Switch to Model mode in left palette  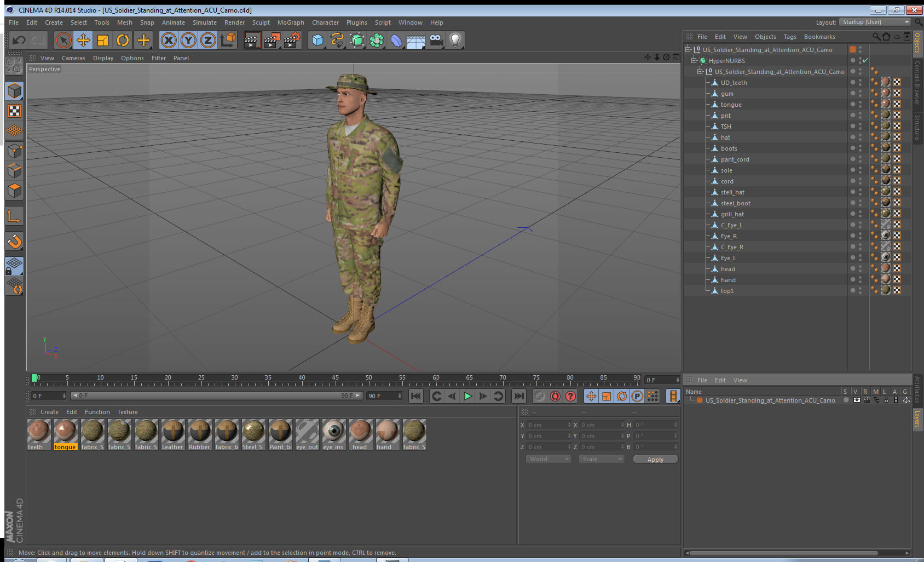click(x=14, y=91)
